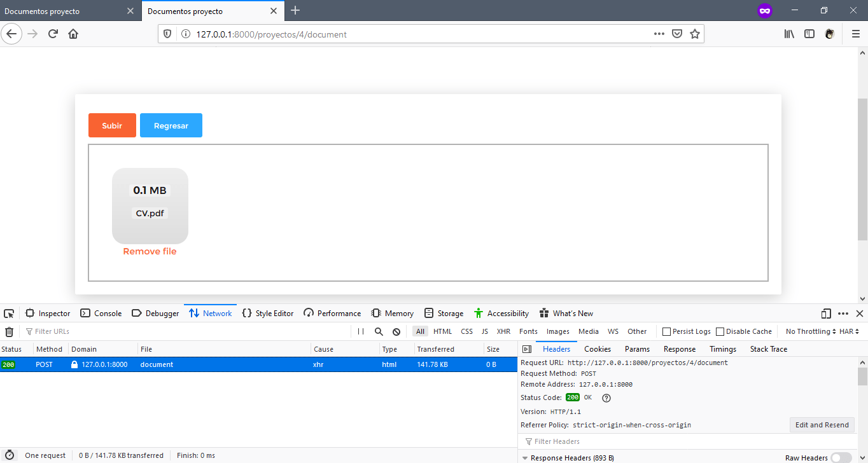Toggle Responsive Design Mode icon
The width and height of the screenshot is (868, 463).
tap(825, 313)
